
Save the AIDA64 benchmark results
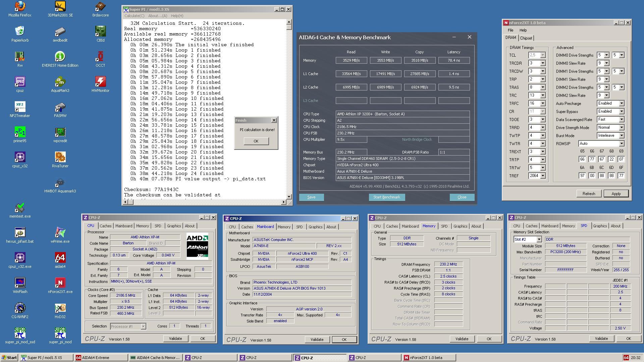click(x=311, y=197)
